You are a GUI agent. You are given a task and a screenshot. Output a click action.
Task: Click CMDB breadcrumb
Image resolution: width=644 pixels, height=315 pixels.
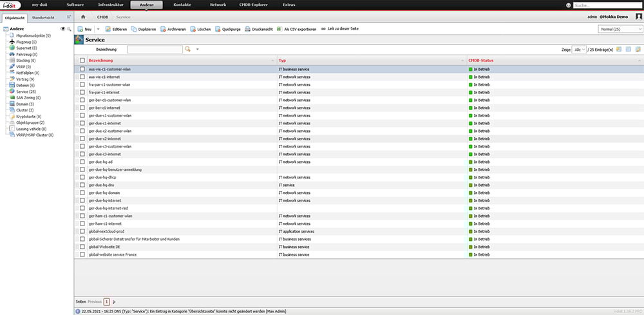pyautogui.click(x=102, y=17)
